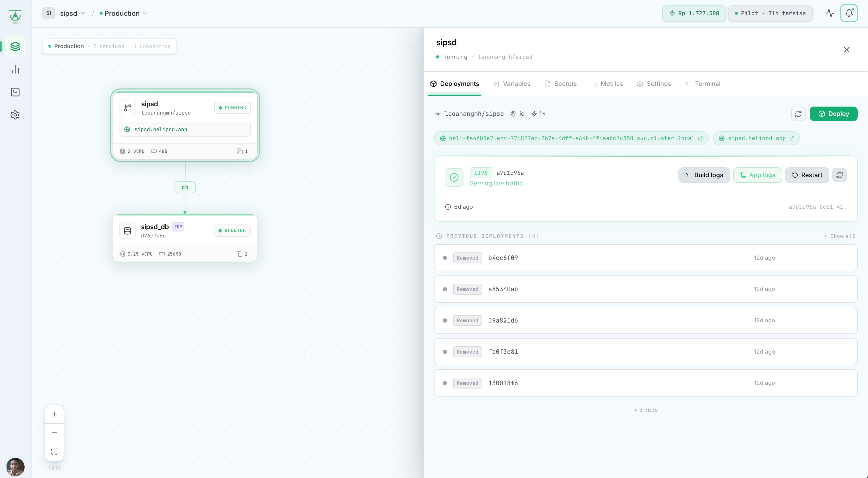
Task: Open removed deployment fb0f3e81
Action: tap(646, 352)
